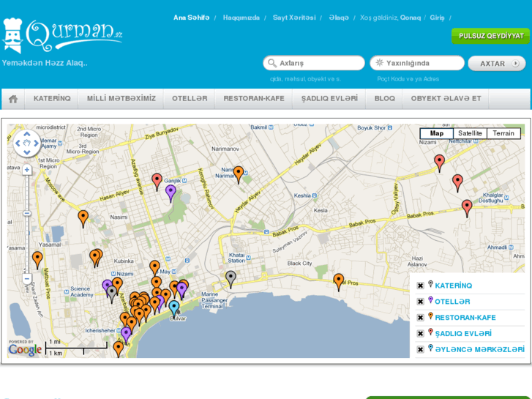This screenshot has width=532, height=399.
Task: Switch map view to Satellite
Action: 470,133
